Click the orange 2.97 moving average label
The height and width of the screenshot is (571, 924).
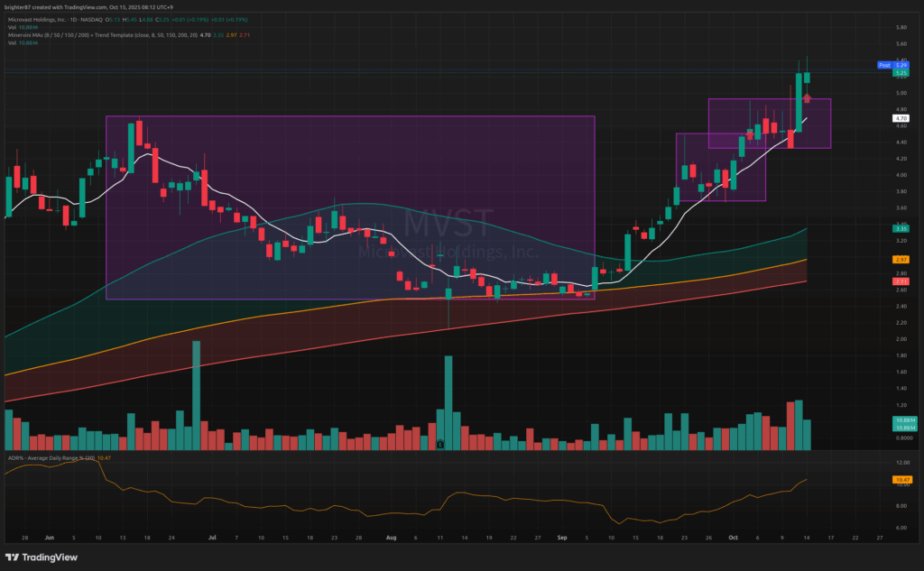click(x=900, y=260)
